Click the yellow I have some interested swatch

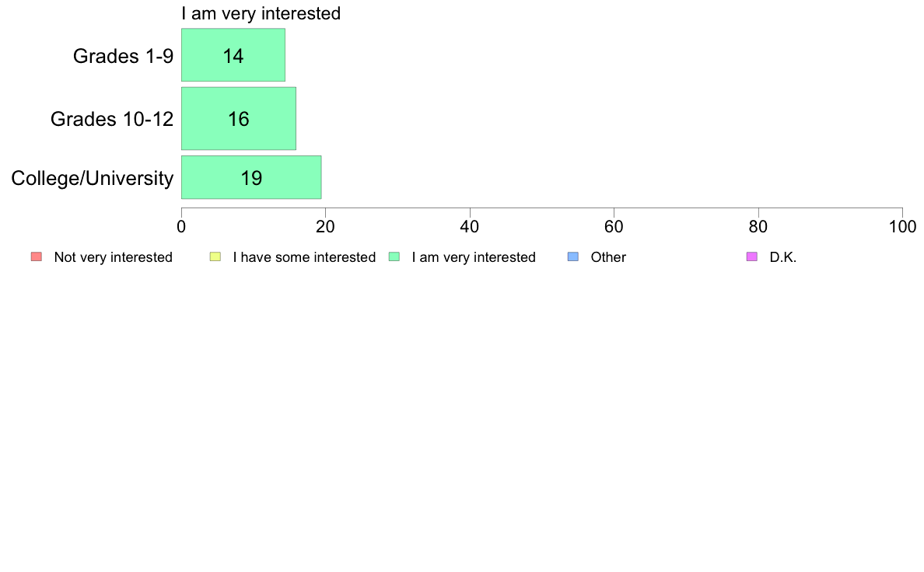pyautogui.click(x=215, y=256)
